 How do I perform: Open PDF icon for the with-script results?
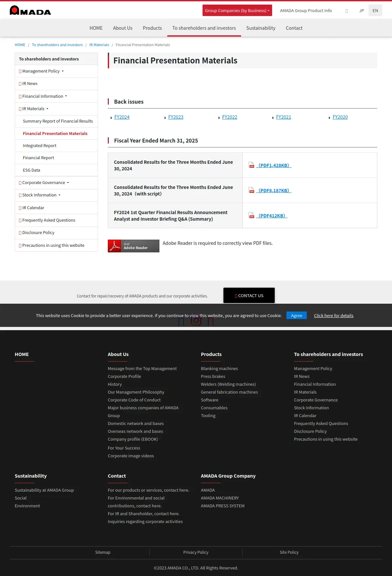tap(251, 190)
